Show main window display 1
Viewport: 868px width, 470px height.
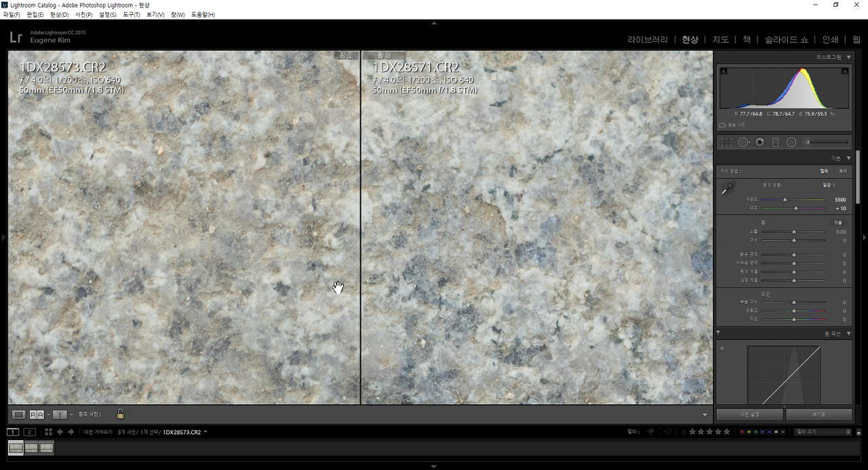(x=13, y=432)
